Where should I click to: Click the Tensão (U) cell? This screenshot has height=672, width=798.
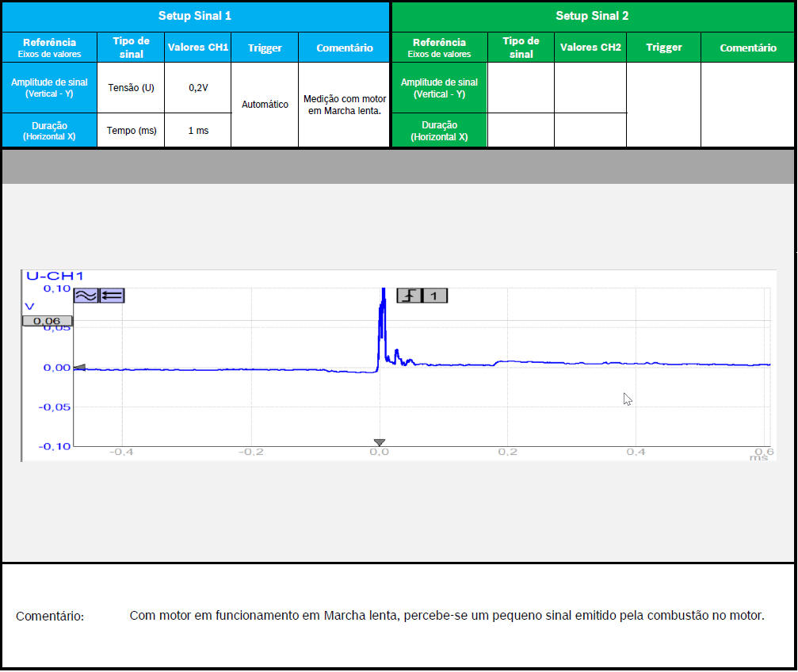click(x=131, y=88)
